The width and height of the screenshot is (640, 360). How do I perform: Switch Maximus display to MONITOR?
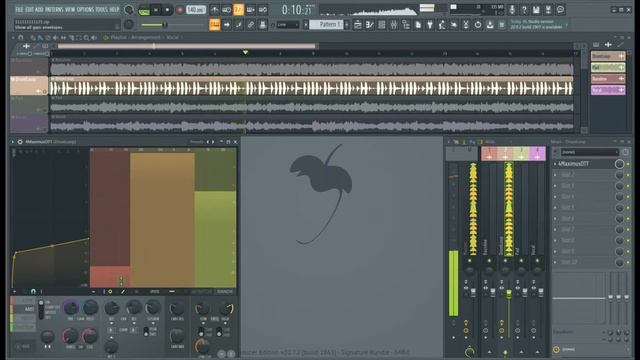pyautogui.click(x=201, y=292)
